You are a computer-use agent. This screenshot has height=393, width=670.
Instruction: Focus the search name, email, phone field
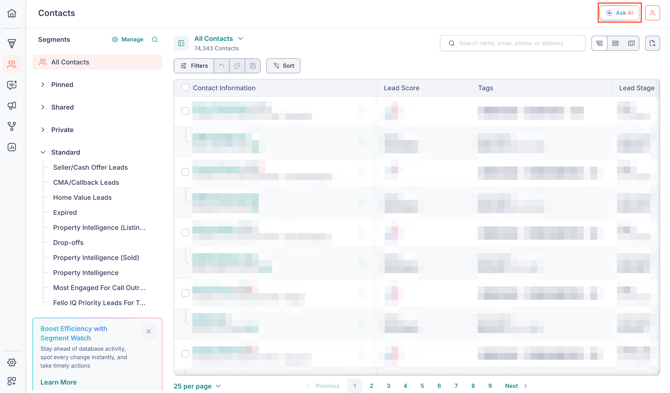click(x=512, y=43)
